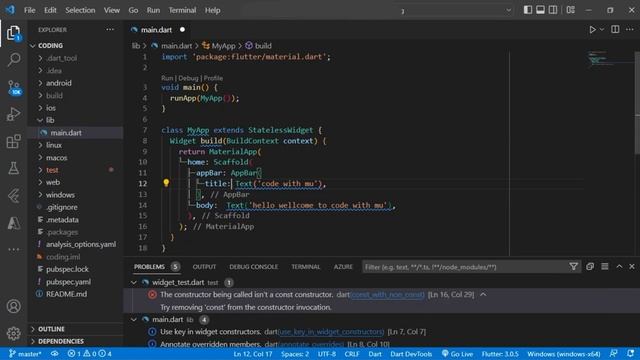
Task: Click Go Live in status bar
Action: click(x=457, y=354)
